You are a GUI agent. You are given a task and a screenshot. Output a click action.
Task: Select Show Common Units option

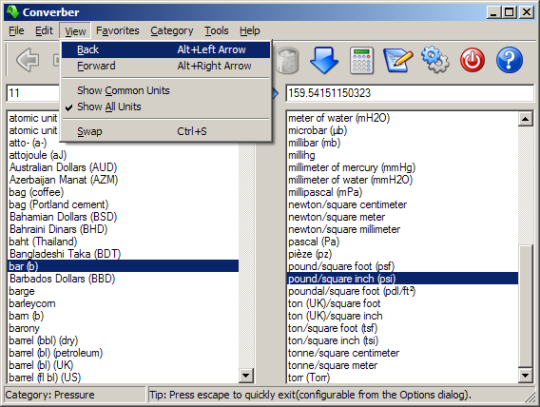[166, 90]
